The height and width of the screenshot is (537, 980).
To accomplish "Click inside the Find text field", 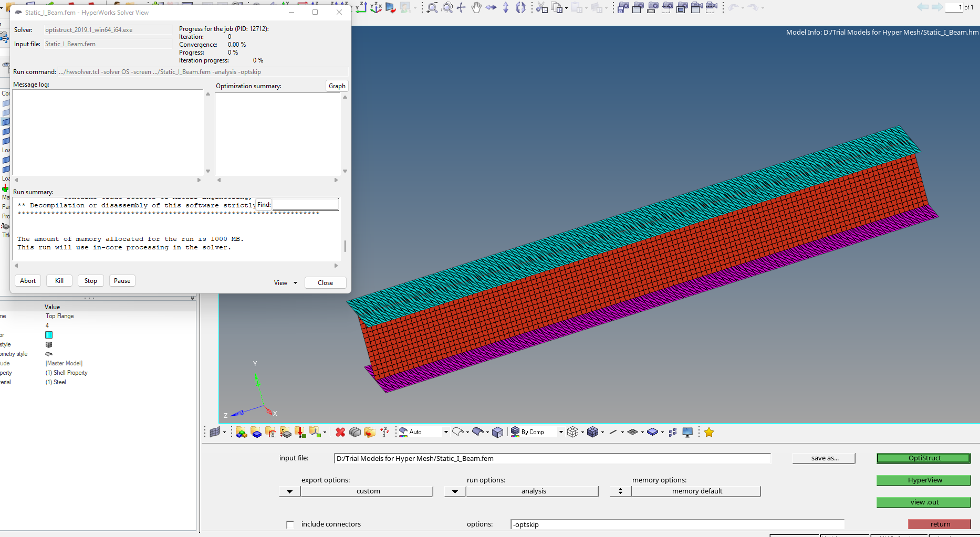I will 306,204.
